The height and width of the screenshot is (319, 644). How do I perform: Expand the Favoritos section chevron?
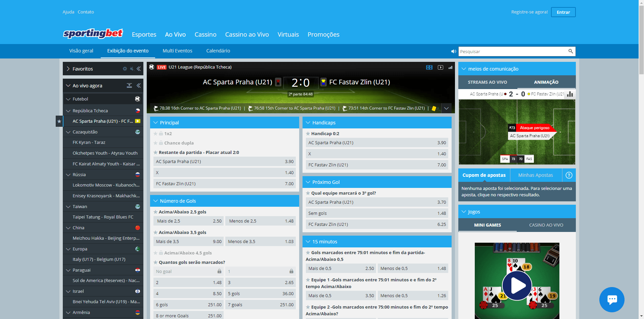pos(68,69)
